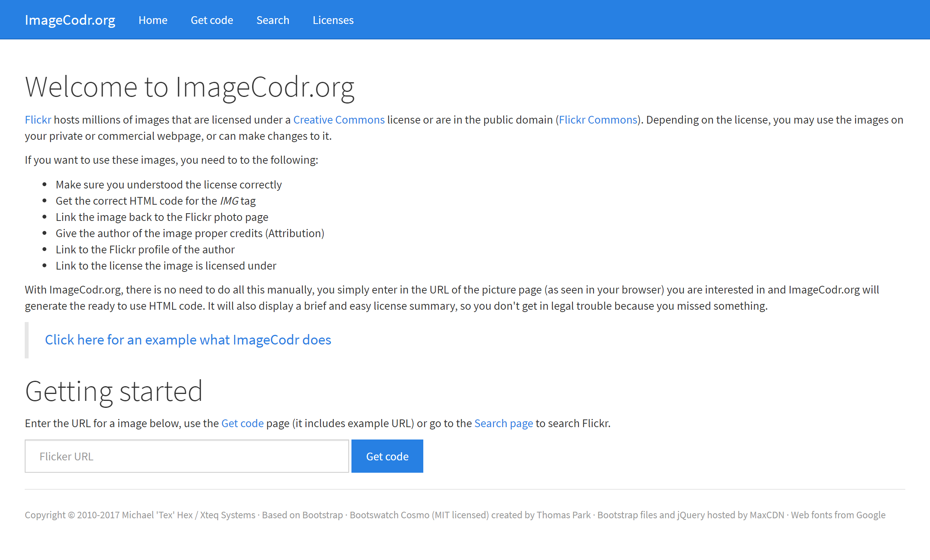Click 'Based on Bootstrap' footer text
This screenshot has width=930, height=560.
(x=302, y=515)
